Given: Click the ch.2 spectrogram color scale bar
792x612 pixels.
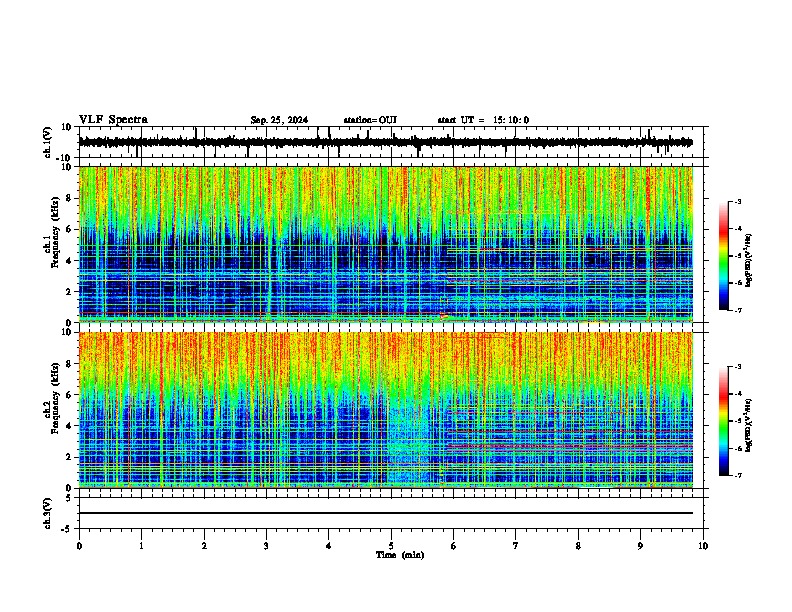Looking at the screenshot, I should tap(723, 421).
